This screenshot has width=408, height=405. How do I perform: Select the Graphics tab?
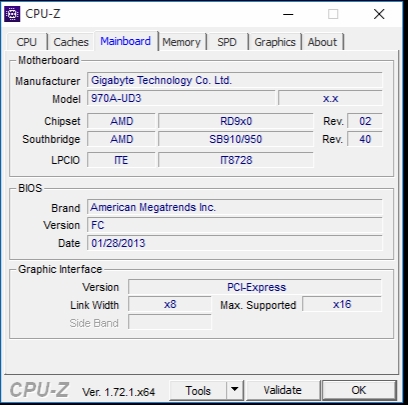click(275, 42)
